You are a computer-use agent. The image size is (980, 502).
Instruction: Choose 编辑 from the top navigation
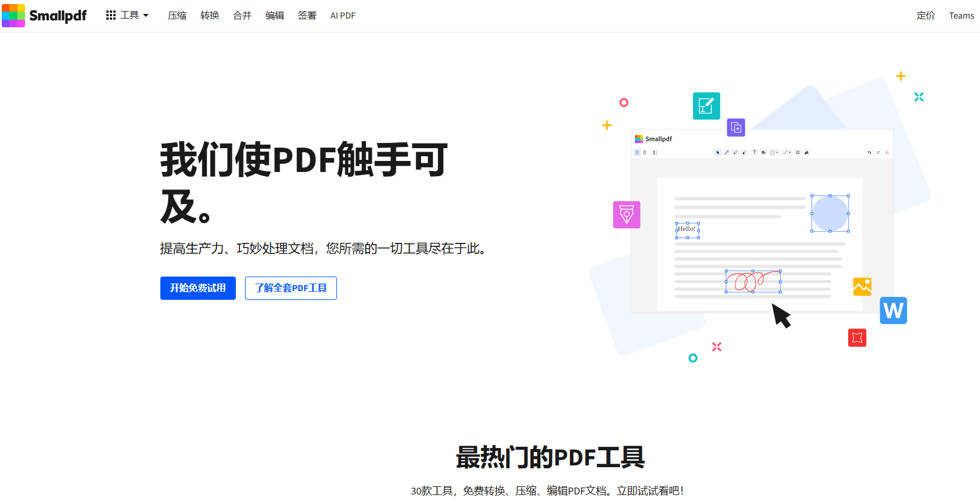coord(275,16)
